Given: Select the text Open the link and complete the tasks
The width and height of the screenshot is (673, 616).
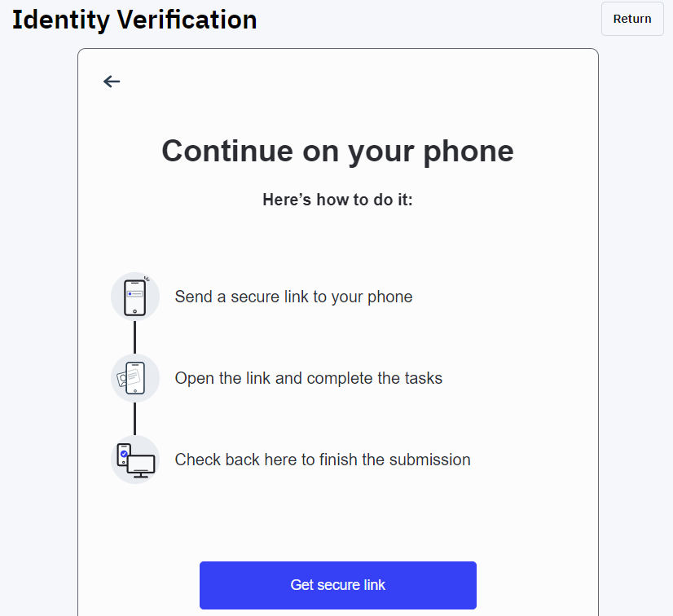Looking at the screenshot, I should click(x=308, y=378).
